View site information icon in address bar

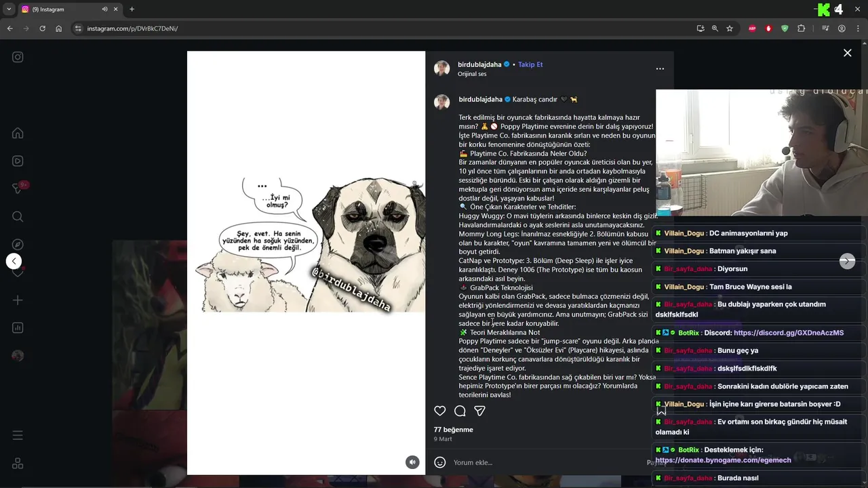click(x=78, y=28)
